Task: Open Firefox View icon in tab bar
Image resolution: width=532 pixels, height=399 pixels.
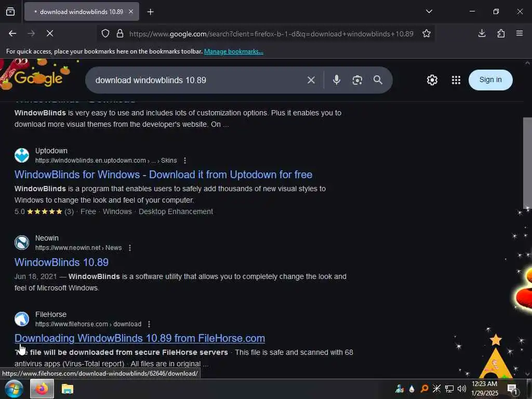Action: tap(10, 11)
